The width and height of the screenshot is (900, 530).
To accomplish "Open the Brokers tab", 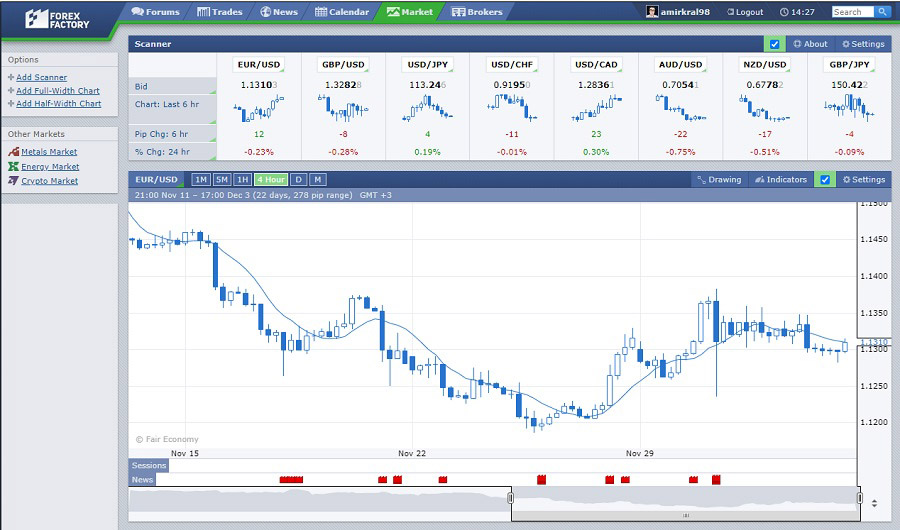I will [477, 11].
